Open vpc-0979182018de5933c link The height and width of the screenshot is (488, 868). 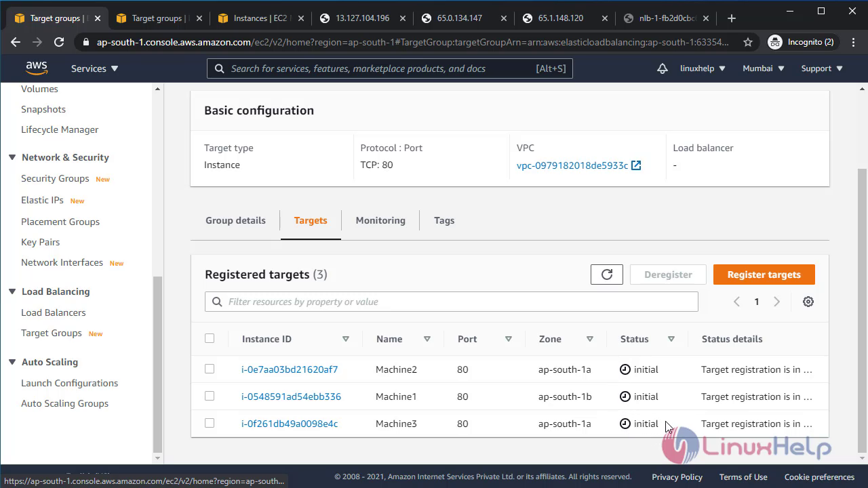pos(572,165)
